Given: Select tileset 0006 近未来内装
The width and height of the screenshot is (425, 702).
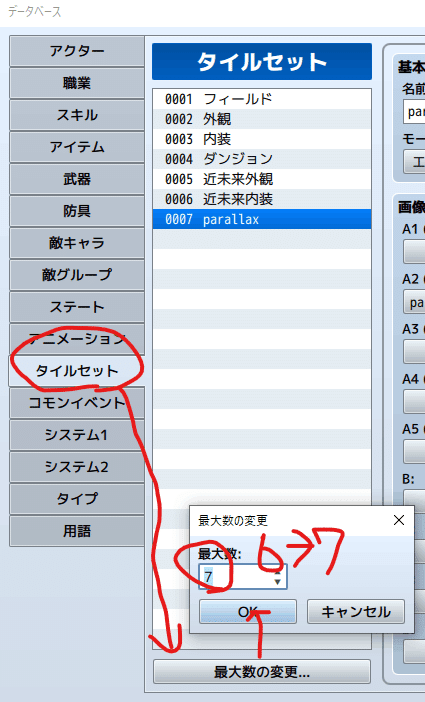Looking at the screenshot, I should tap(262, 199).
